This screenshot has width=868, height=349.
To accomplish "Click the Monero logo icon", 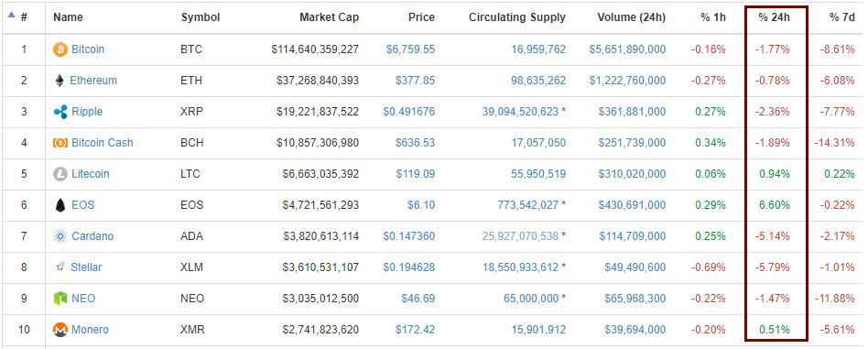I will click(x=60, y=330).
